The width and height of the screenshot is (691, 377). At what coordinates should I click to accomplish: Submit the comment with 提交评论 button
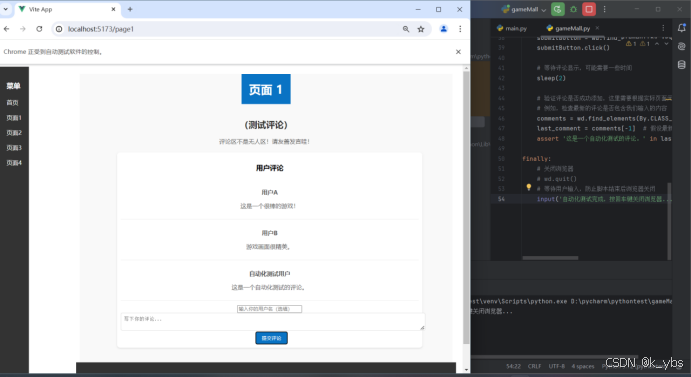271,338
